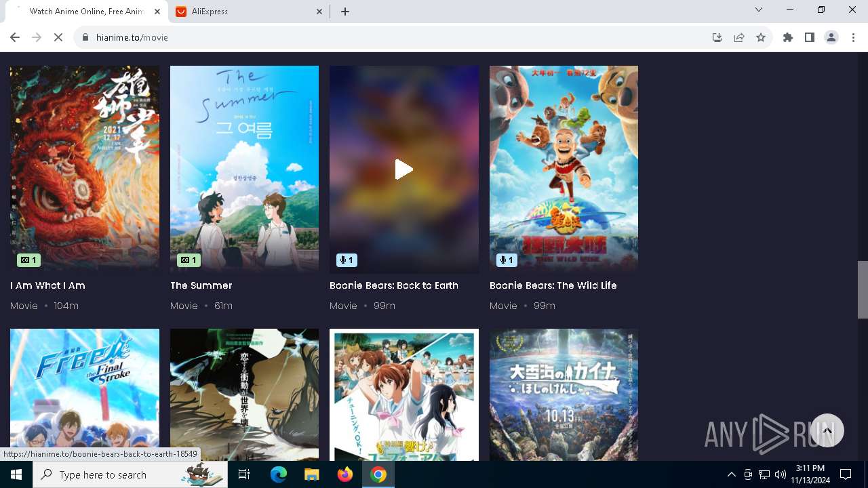Image resolution: width=868 pixels, height=488 pixels.
Task: Open the Chrome profile avatar
Action: point(831,37)
